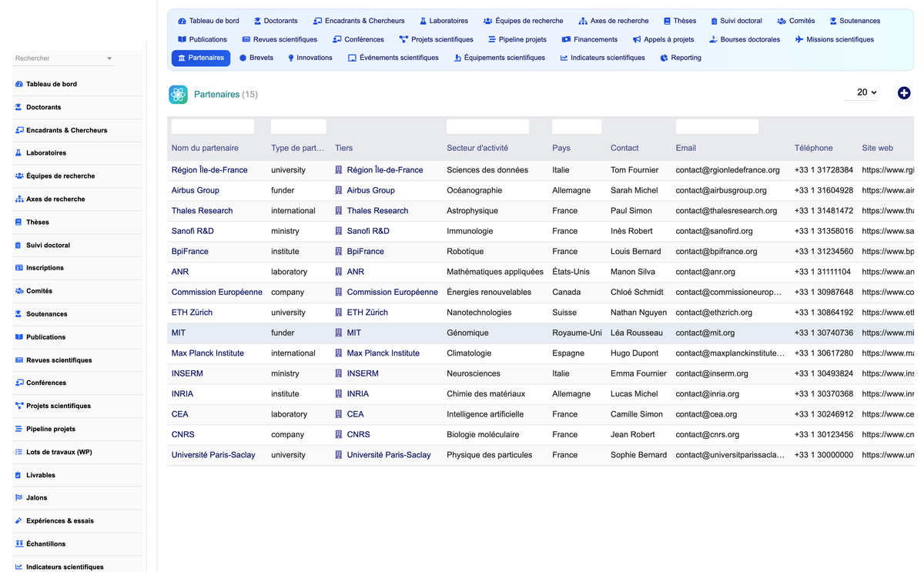Open Université Paris-Saclay partner name link
Image resolution: width=924 pixels, height=572 pixels.
213,455
